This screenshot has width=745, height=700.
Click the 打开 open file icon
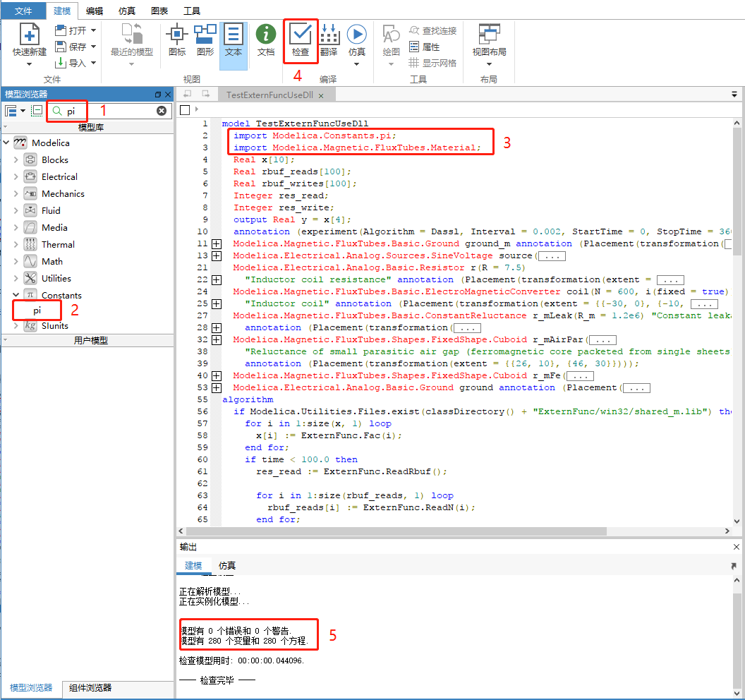61,30
